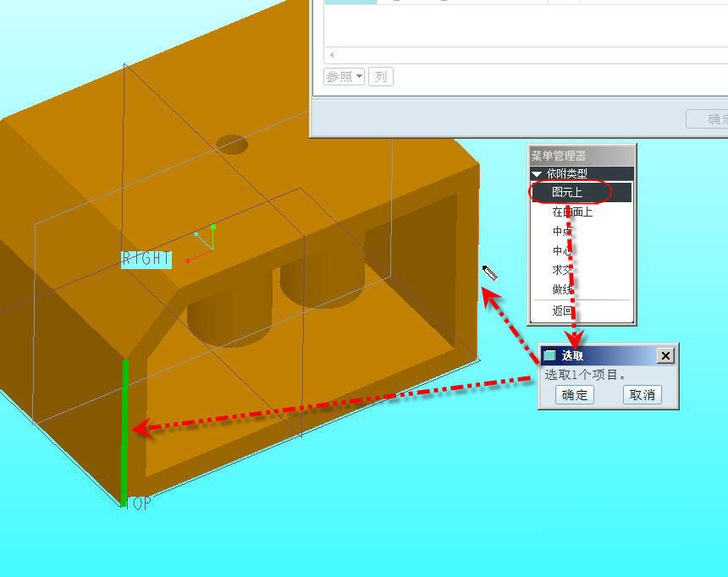This screenshot has width=728, height=577.
Task: Click the 选取 dialog window icon
Action: click(550, 356)
